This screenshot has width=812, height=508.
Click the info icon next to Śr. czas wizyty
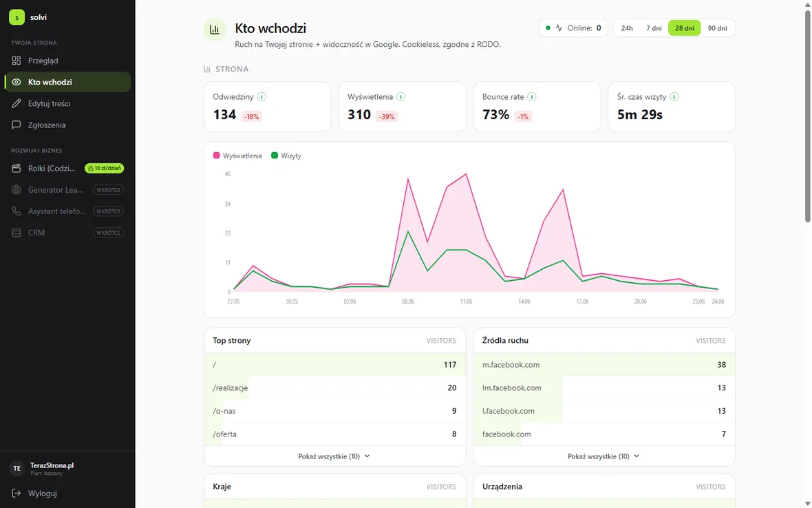(674, 97)
